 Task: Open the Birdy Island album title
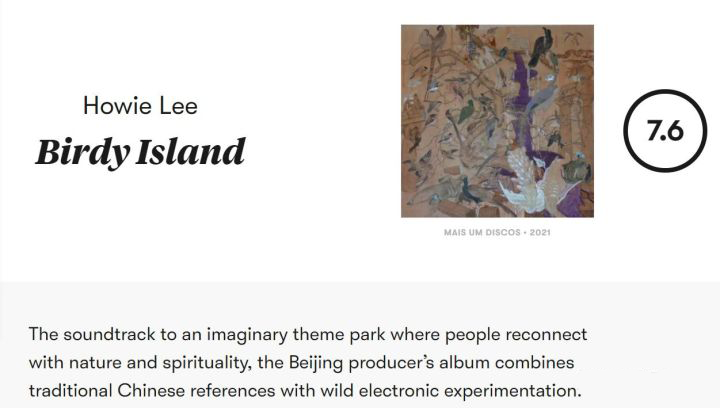tap(140, 151)
